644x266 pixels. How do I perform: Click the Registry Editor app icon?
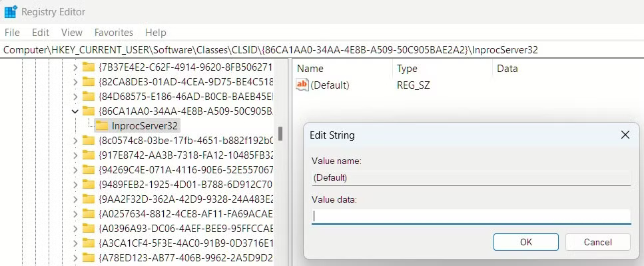tap(10, 12)
